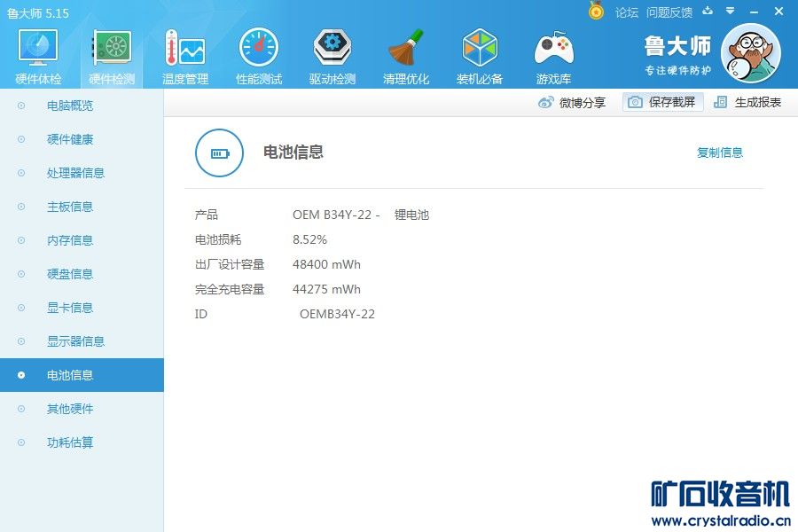Open the 硬件体检 hardware checkup icon
Viewport: 798px width, 532px height.
(38, 51)
